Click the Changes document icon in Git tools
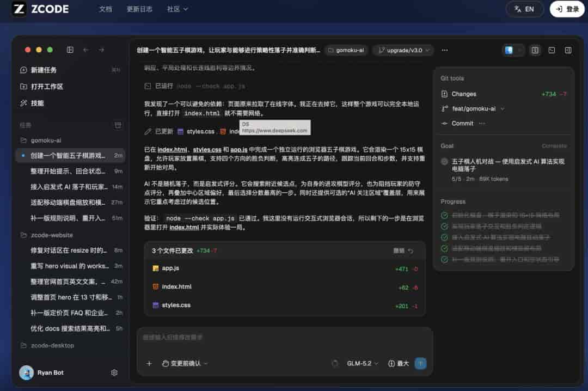 (x=444, y=94)
